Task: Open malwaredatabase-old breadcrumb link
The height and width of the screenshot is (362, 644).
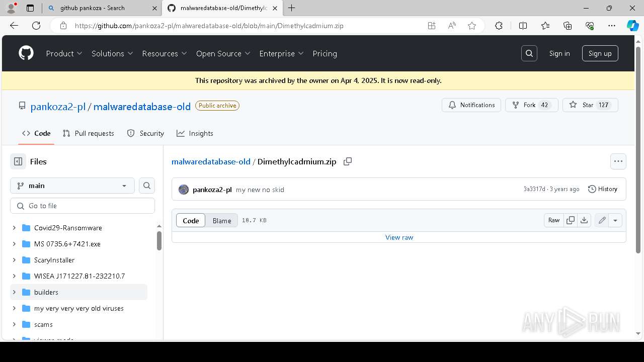Action: coord(211,161)
